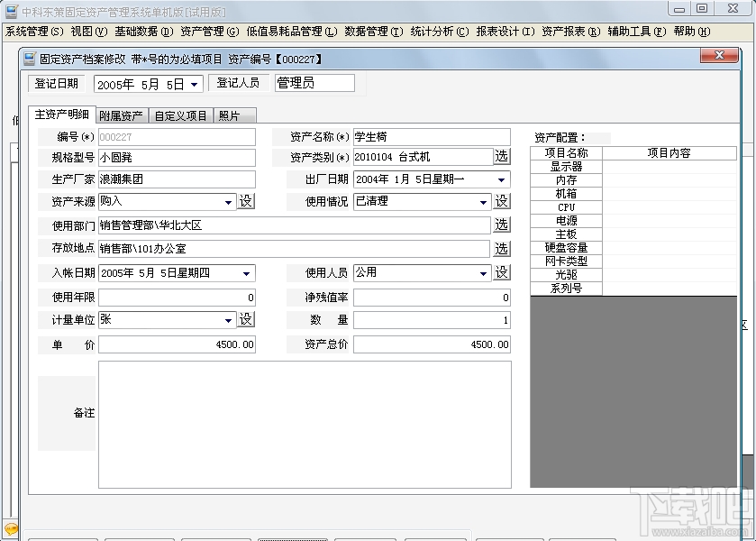The image size is (756, 541).
Task: Switch to the 附属资产 tab
Action: [122, 115]
